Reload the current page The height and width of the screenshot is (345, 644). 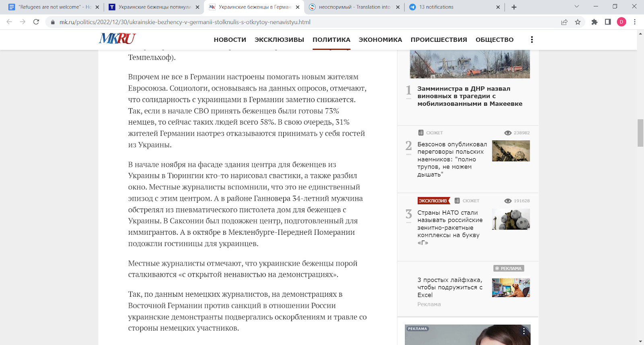tap(36, 22)
